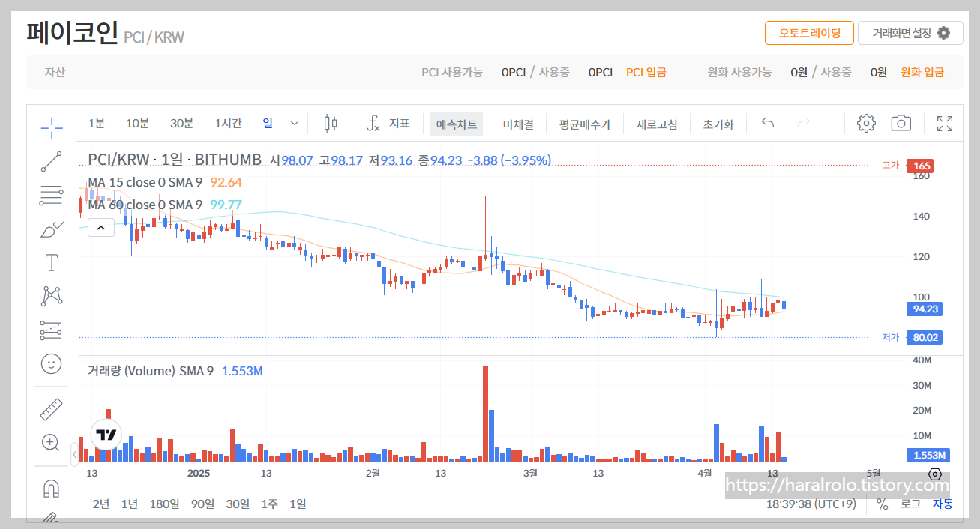This screenshot has width=980, height=529.
Task: Switch chart to fullscreen mode
Action: click(x=945, y=124)
